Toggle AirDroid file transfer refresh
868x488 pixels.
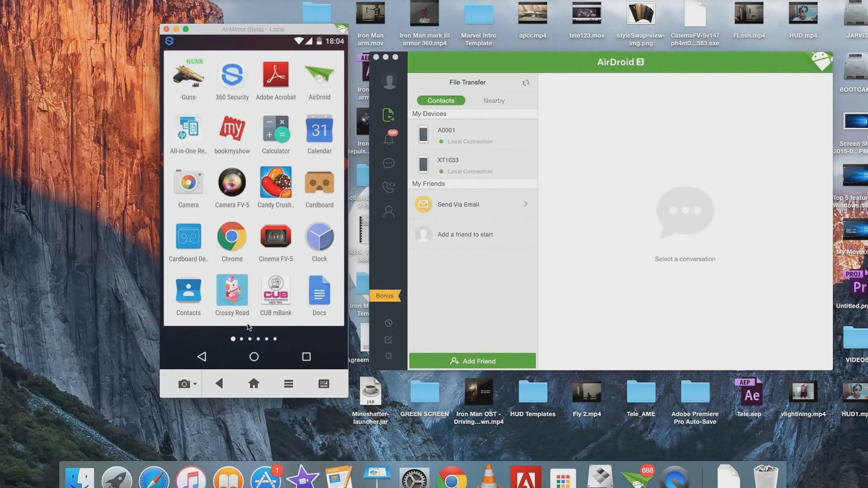(525, 83)
